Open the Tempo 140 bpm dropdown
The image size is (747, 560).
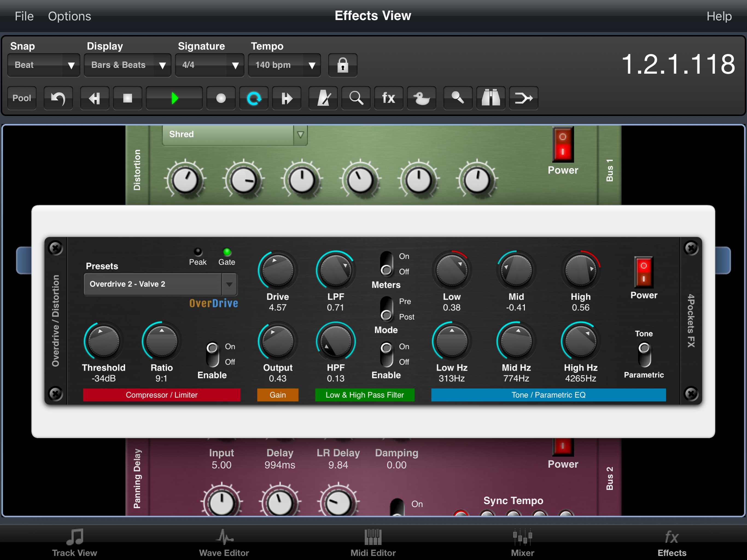click(284, 65)
